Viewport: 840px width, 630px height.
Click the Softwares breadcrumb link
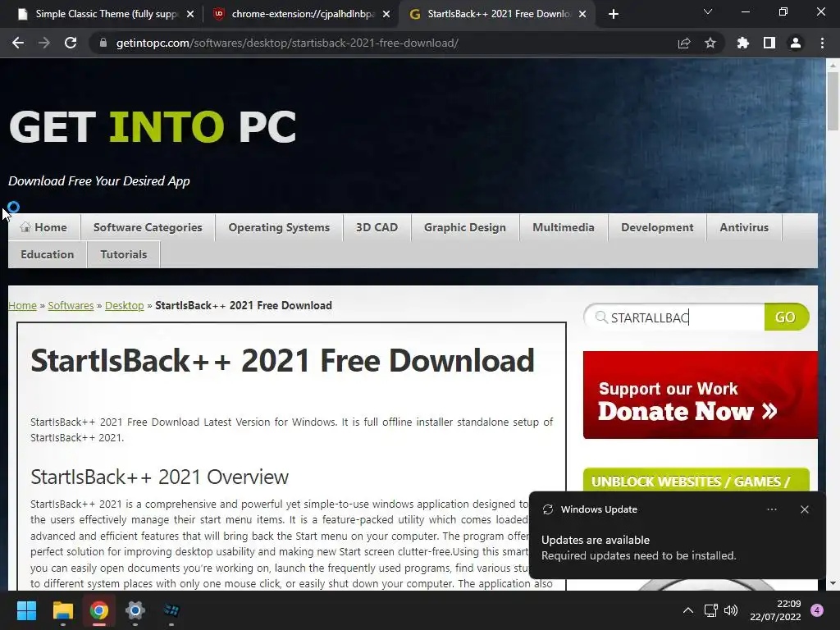71,305
